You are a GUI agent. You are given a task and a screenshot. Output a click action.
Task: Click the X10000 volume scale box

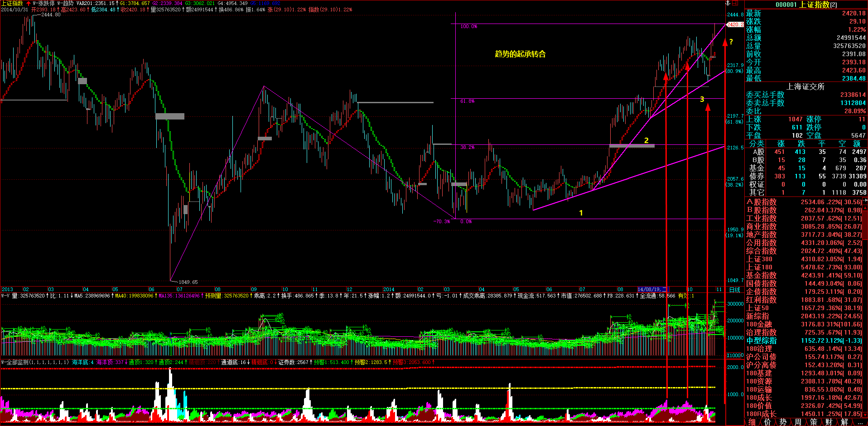735,355
